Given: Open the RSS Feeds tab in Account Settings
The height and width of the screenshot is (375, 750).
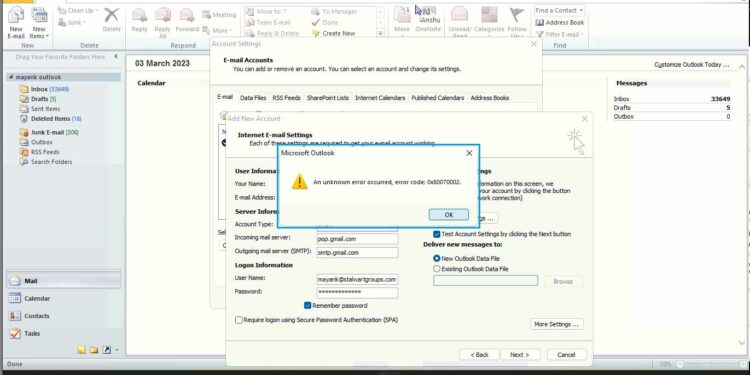Looking at the screenshot, I should [x=287, y=98].
